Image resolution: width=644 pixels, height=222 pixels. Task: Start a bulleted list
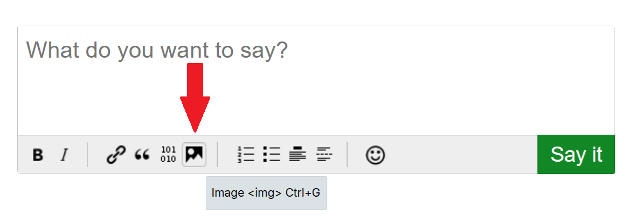272,155
